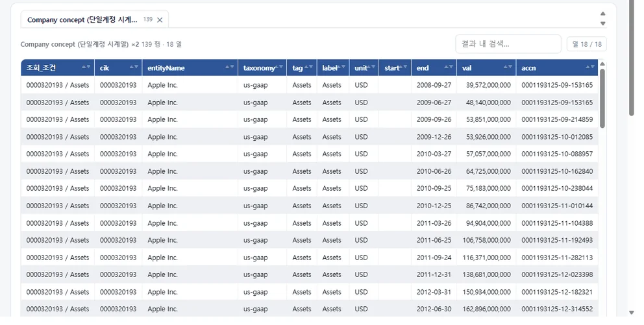Click end date 2010-12-25
Screen dimensions: 644x325
[434, 206]
